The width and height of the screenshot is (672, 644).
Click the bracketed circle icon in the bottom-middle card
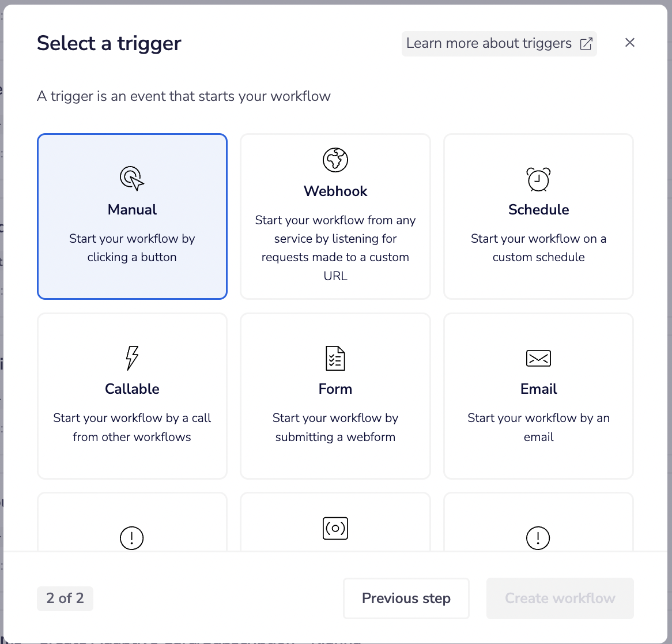click(x=335, y=528)
